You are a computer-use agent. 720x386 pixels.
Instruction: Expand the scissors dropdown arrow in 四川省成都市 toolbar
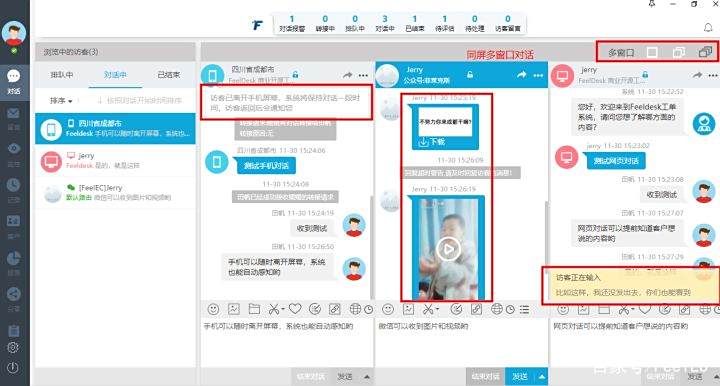click(282, 309)
